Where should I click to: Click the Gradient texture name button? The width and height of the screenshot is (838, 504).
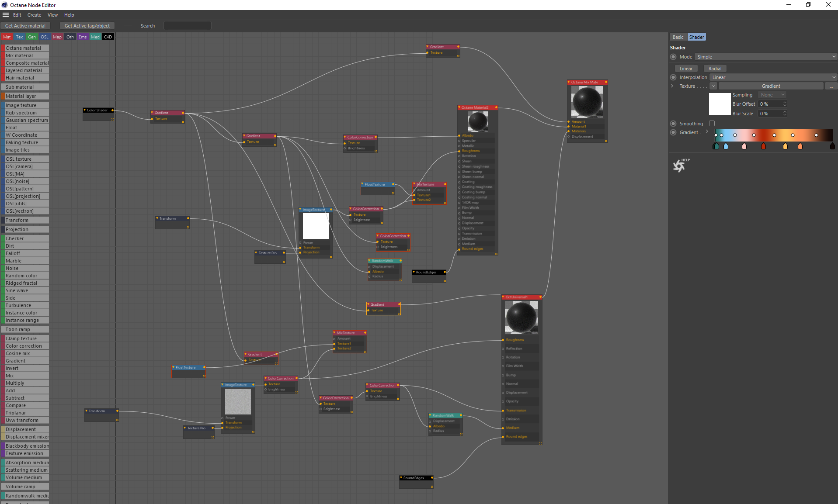(x=771, y=86)
